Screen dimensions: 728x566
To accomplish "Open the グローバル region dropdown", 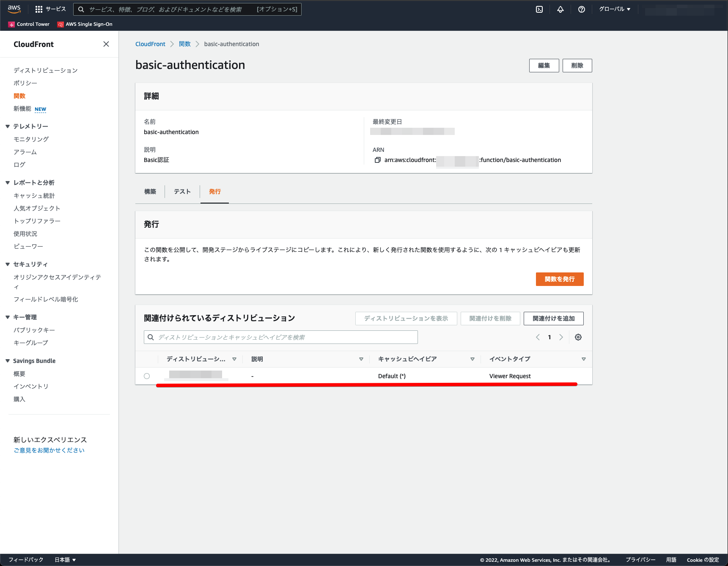I will [615, 9].
